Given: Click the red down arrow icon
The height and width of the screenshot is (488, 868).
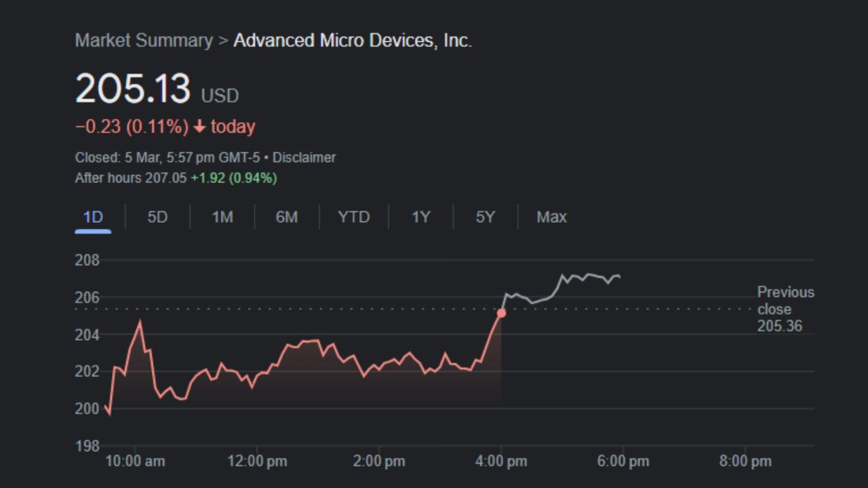Looking at the screenshot, I should 199,127.
